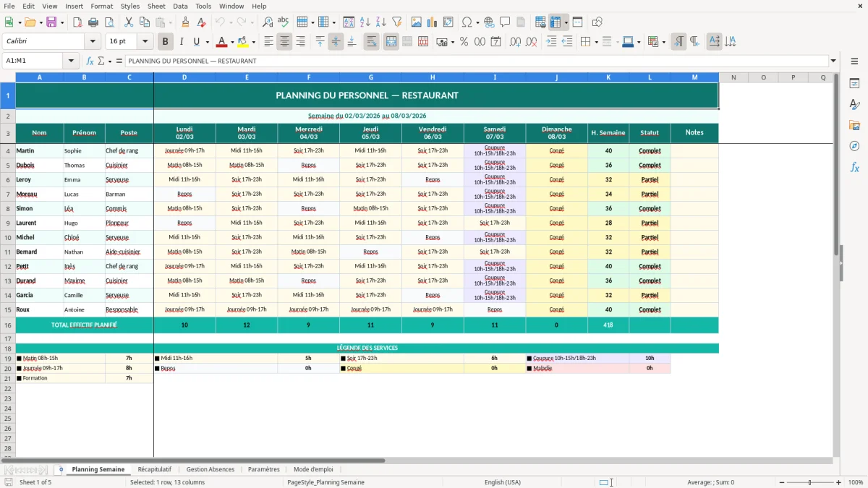Sort descending Z to A

pyautogui.click(x=380, y=22)
